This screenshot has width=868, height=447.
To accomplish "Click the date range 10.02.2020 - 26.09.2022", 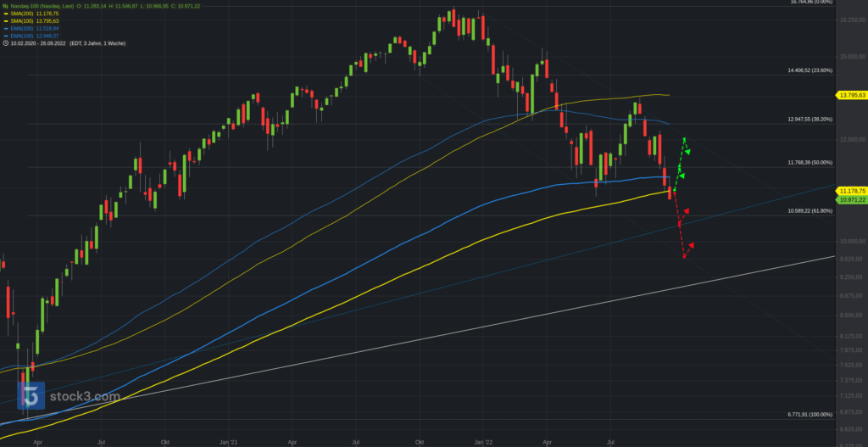I will [38, 43].
